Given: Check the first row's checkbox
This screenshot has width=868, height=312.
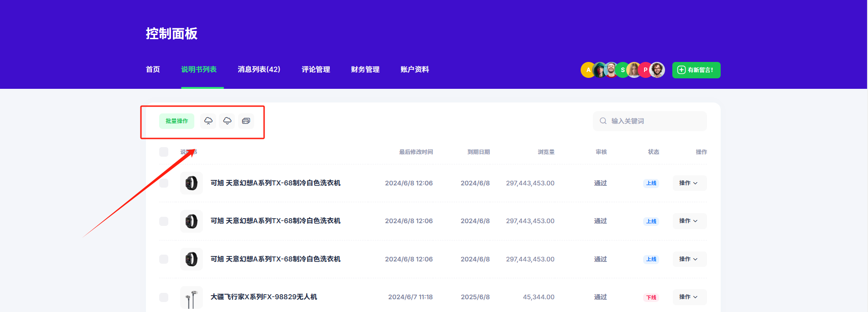Looking at the screenshot, I should (164, 183).
